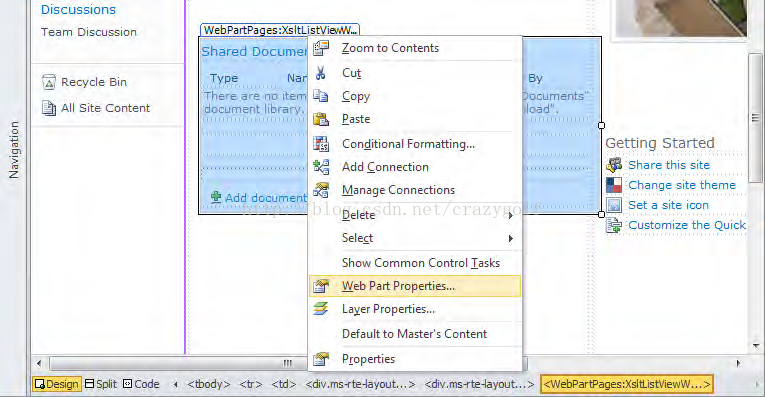The image size is (765, 397).
Task: Select Cut in the context menu
Action: point(415,73)
